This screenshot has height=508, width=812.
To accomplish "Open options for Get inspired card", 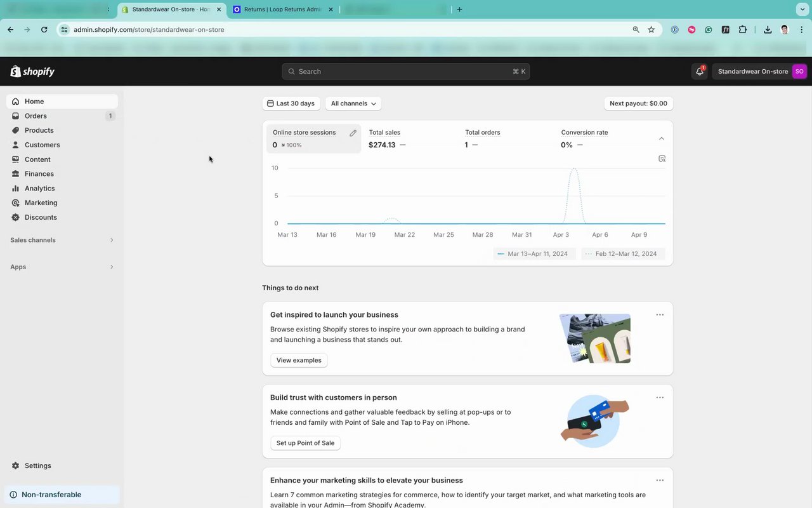I will [x=660, y=315].
